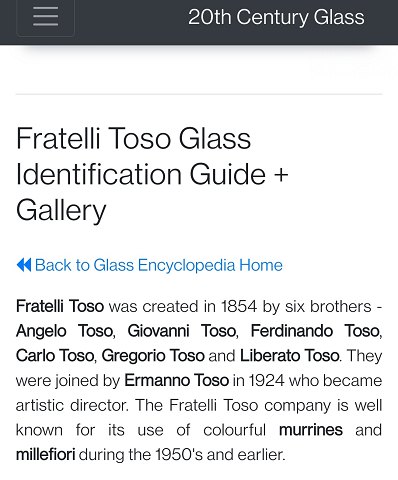The width and height of the screenshot is (398, 480).
Task: Open the 20th Century Glass site title
Action: (x=276, y=17)
